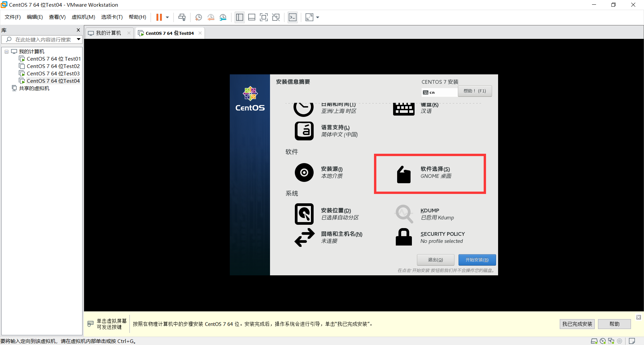Revert to the previous snapshot icon
644x345 pixels.
coord(211,17)
